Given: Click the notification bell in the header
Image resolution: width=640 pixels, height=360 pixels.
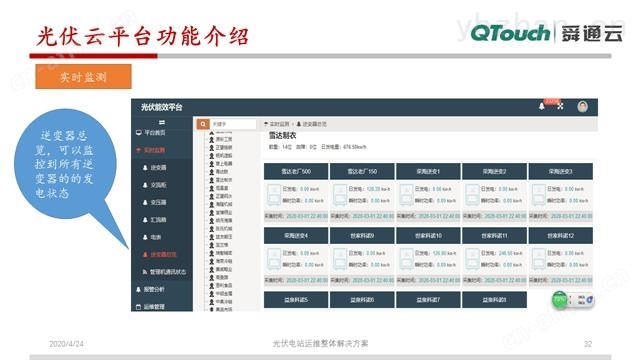Looking at the screenshot, I should (542, 107).
